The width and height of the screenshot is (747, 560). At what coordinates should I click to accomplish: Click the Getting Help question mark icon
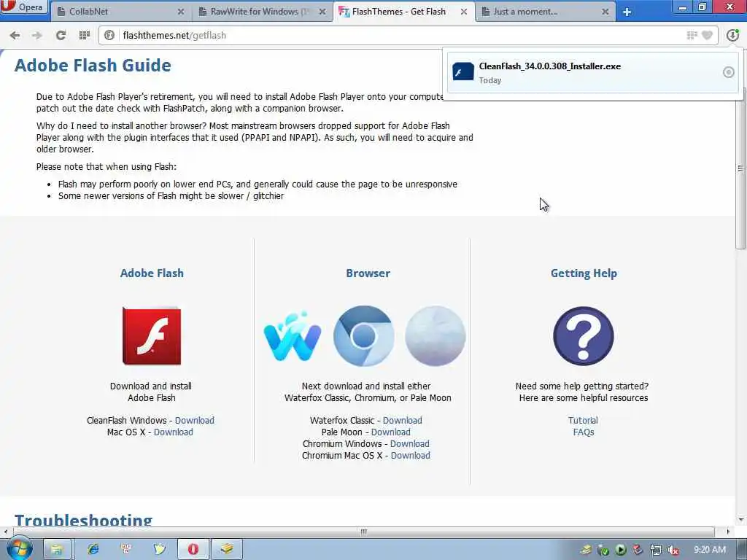tap(583, 336)
